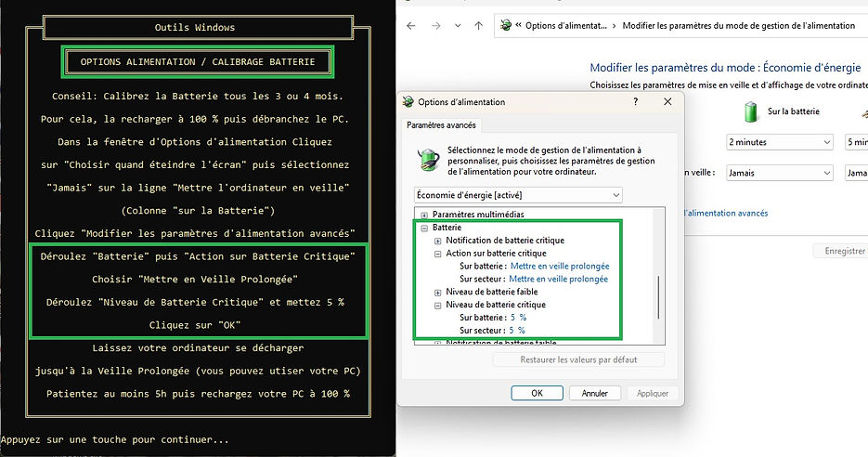Click Restaurer les valeurs par défaut
The width and height of the screenshot is (868, 457).
click(x=578, y=359)
